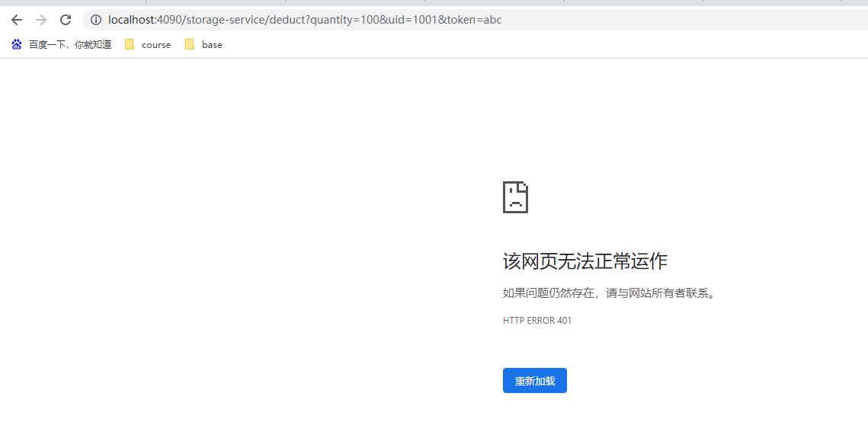The image size is (868, 422).
Task: Go back to the previous page
Action: coord(17,20)
